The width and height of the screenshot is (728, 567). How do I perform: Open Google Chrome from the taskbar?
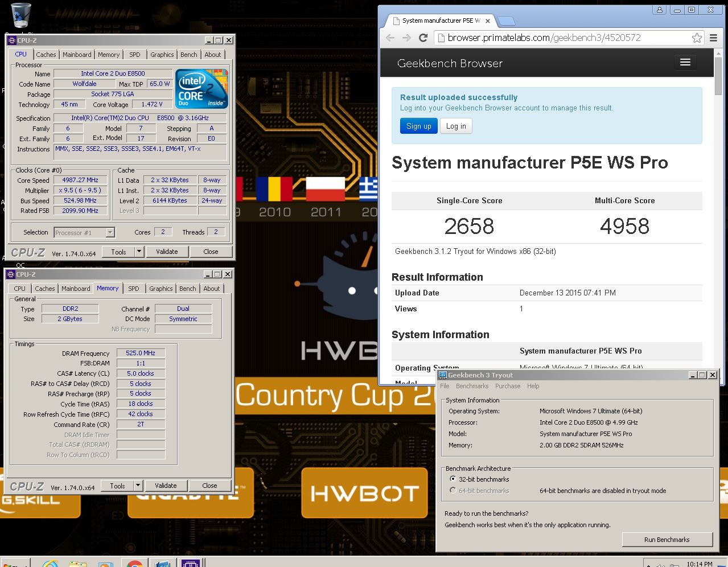pos(135,564)
